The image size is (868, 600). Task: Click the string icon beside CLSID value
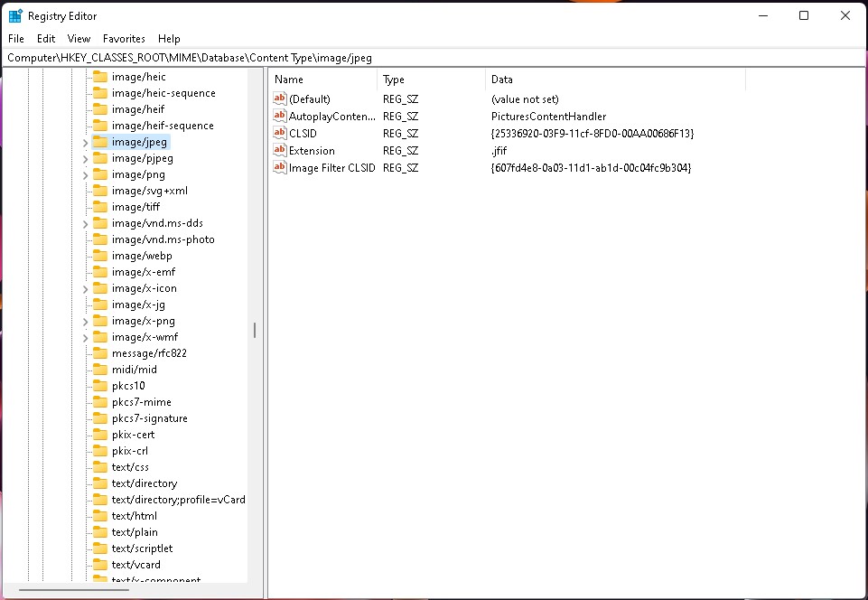tap(280, 134)
